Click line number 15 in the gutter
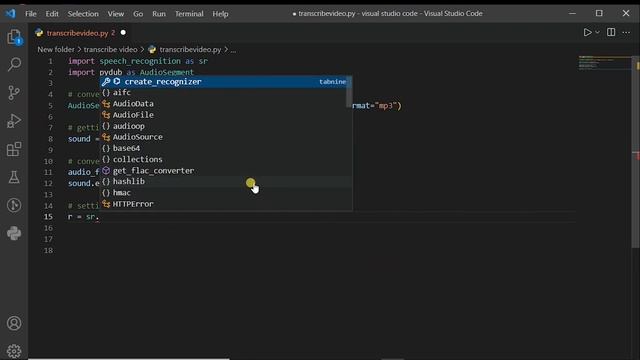Image resolution: width=640 pixels, height=360 pixels. [48, 217]
